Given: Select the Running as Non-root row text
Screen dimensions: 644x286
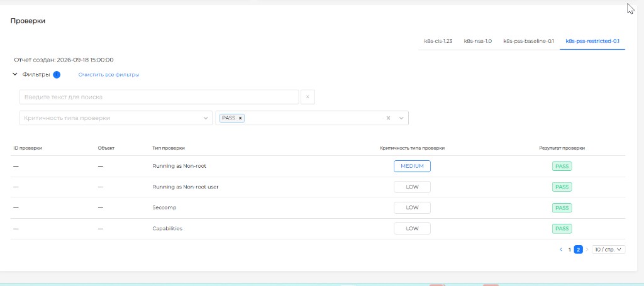Looking at the screenshot, I should point(179,166).
